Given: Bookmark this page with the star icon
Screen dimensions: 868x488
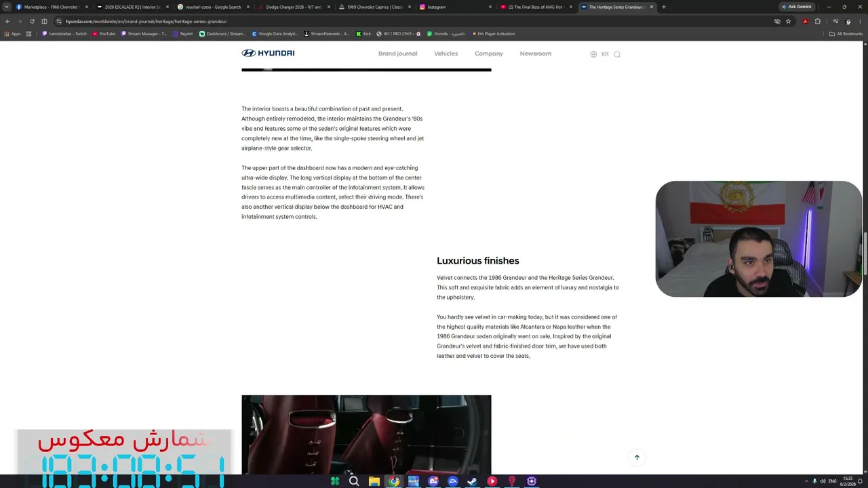Looking at the screenshot, I should click(788, 21).
